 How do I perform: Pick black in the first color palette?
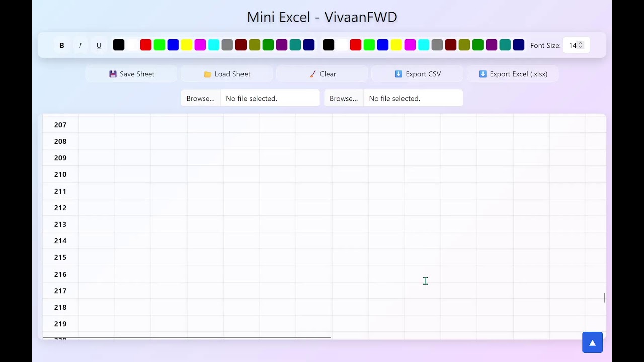click(119, 45)
